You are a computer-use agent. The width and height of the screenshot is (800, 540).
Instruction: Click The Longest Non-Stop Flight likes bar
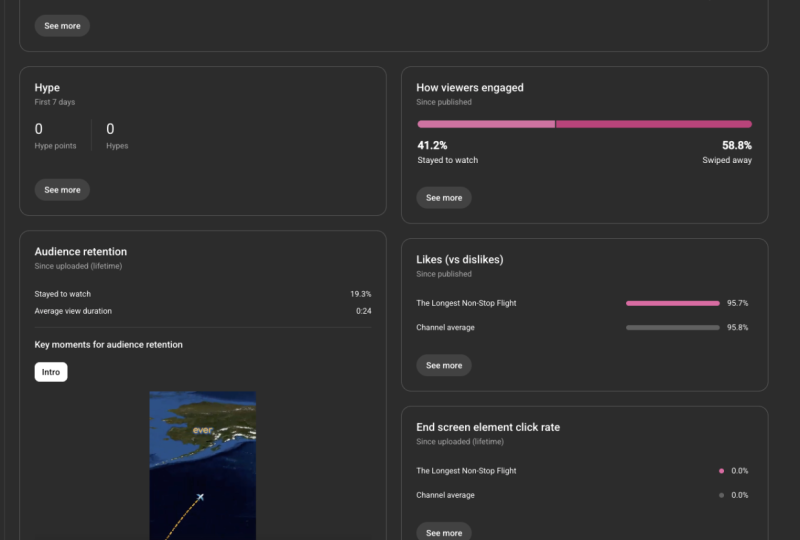pos(672,303)
